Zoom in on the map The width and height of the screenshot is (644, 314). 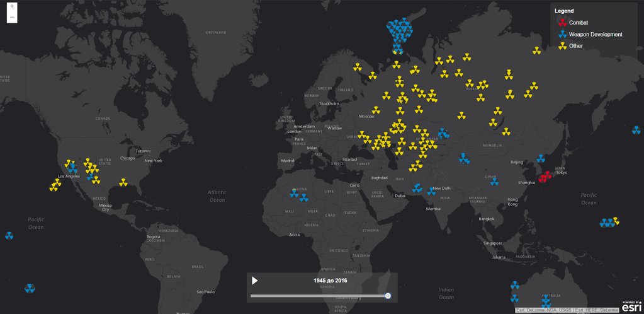point(12,6)
